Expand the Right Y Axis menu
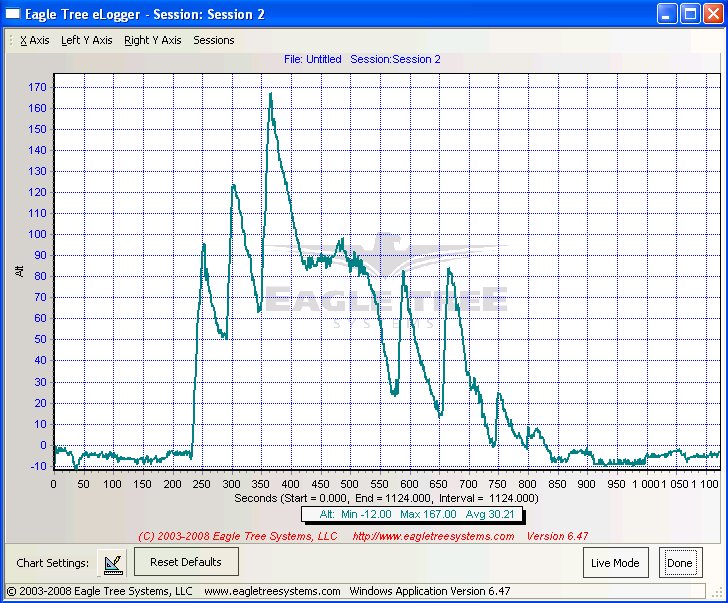The image size is (728, 603). [152, 40]
